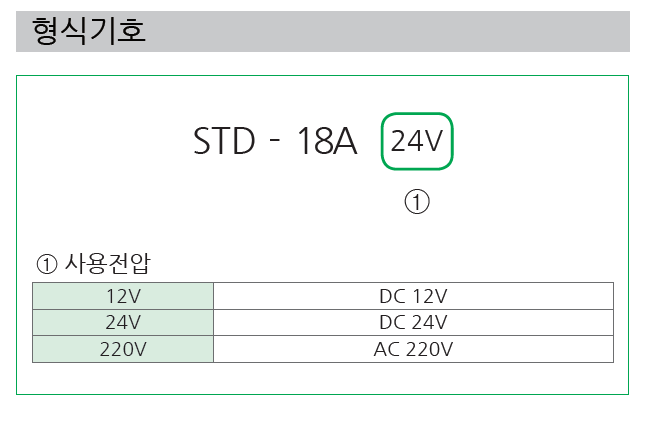Click blank white area below the voltage table

[320, 378]
